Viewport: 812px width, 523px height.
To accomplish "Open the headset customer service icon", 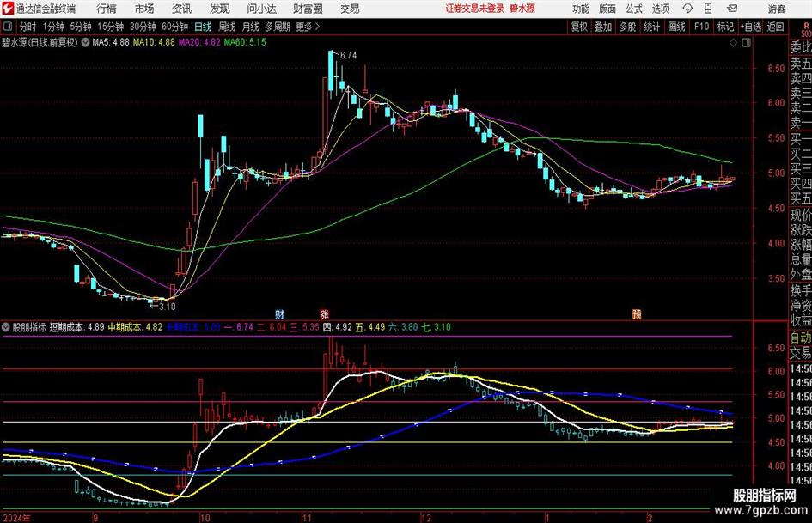I will 687,9.
